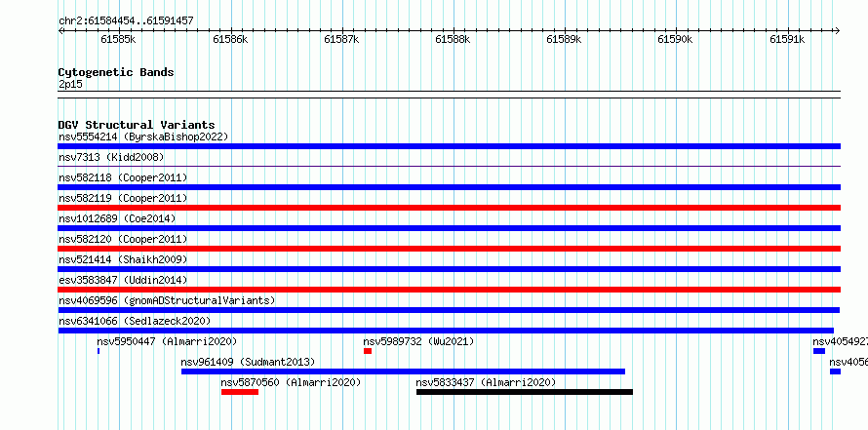Click the 61591k ruler tick label
868x430 pixels.
pyautogui.click(x=787, y=39)
